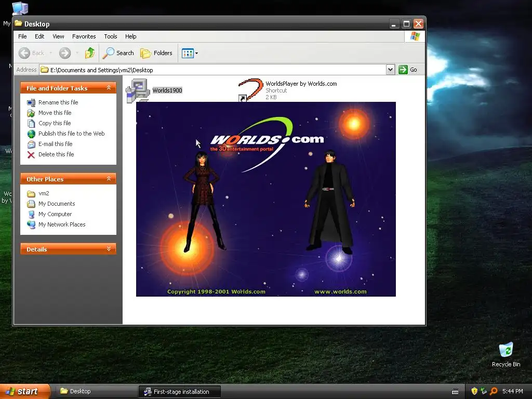Toggle the Folders pane button

(x=156, y=53)
